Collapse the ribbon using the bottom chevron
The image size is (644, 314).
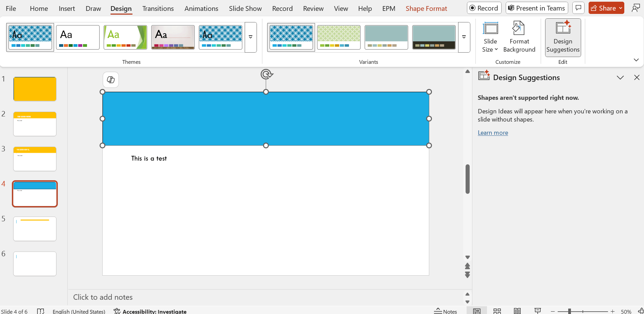coord(636,60)
